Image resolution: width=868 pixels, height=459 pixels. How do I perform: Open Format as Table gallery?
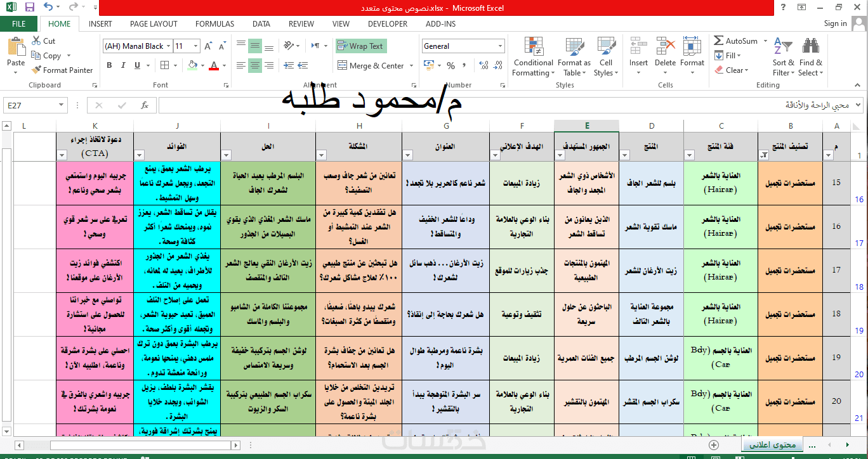coord(574,57)
